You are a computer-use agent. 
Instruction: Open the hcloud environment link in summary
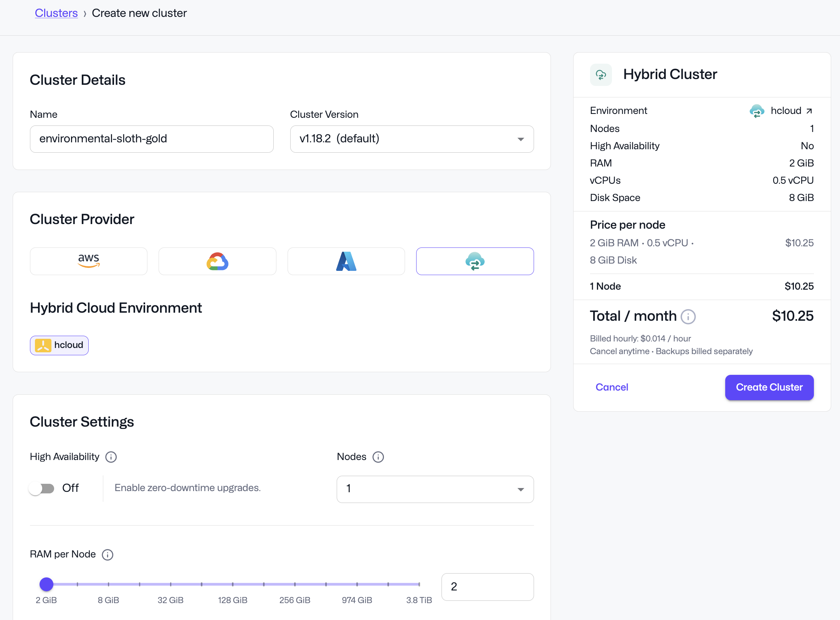[x=785, y=111]
